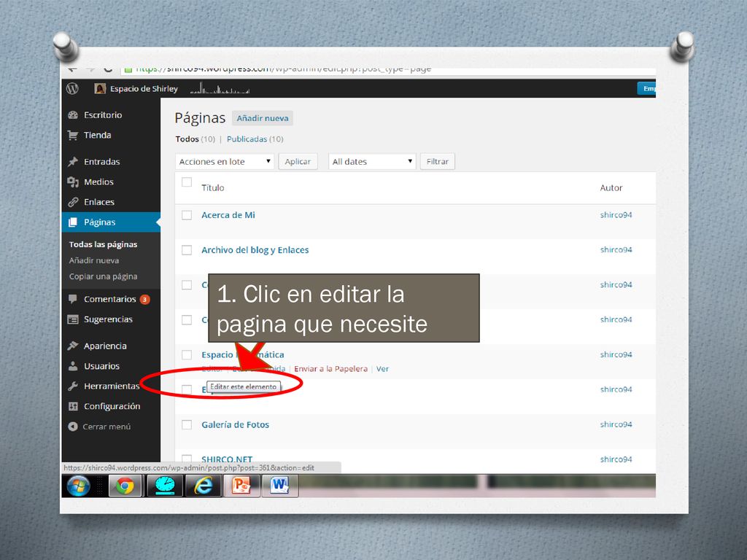This screenshot has width=747, height=560.
Task: Open the Medios menu item
Action: pos(98,182)
